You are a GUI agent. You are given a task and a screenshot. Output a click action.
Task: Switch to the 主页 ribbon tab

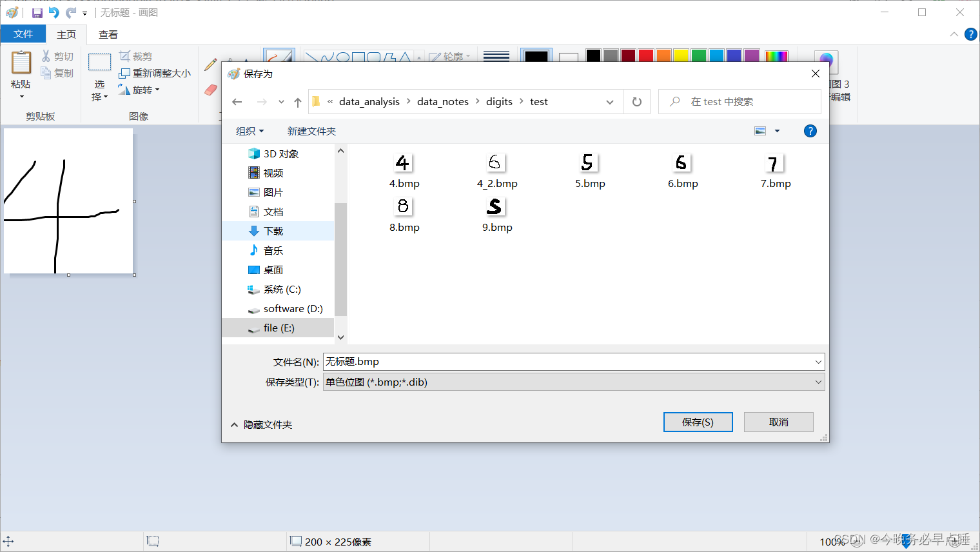click(x=66, y=34)
